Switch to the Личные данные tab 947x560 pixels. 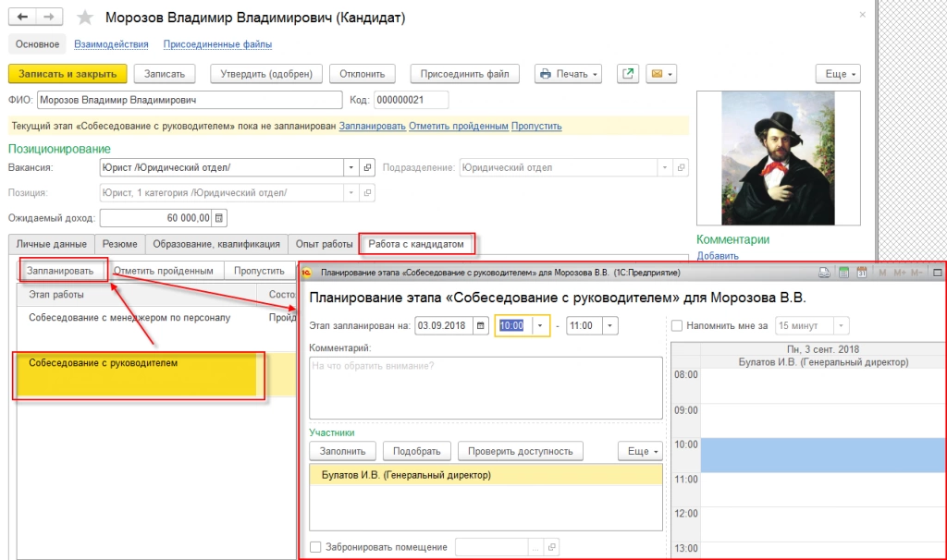coord(52,244)
